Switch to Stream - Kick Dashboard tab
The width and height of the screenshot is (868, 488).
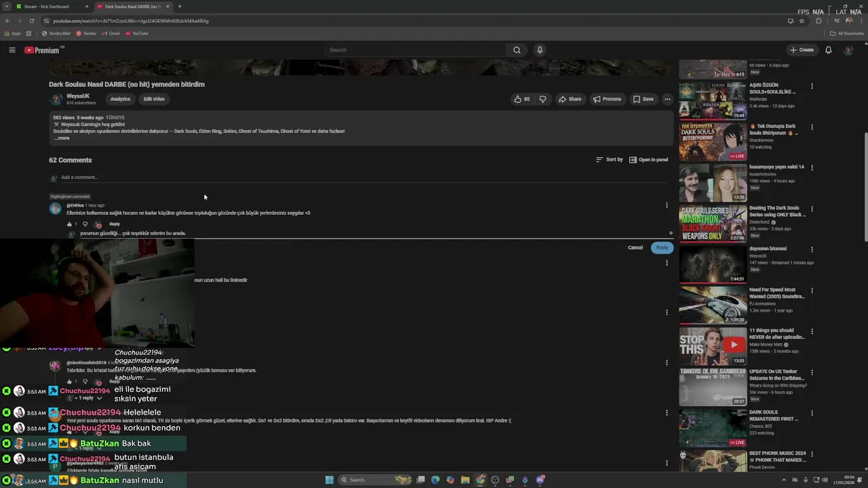(x=53, y=6)
